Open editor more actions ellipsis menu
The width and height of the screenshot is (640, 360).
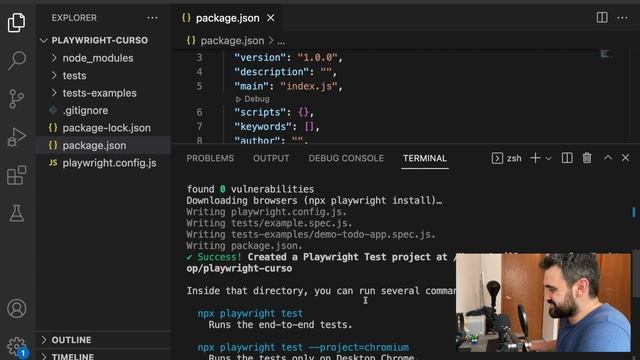[x=622, y=18]
